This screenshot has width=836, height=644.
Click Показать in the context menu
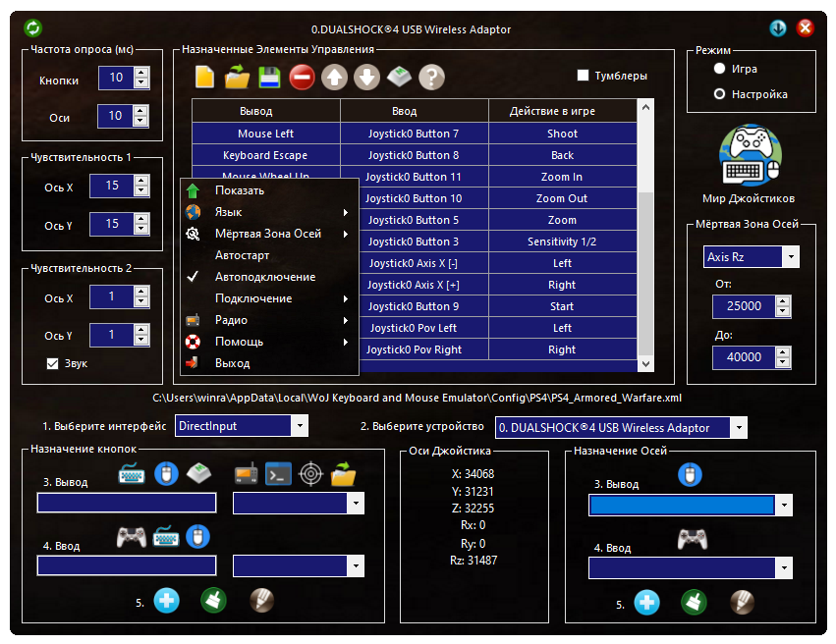pyautogui.click(x=269, y=190)
